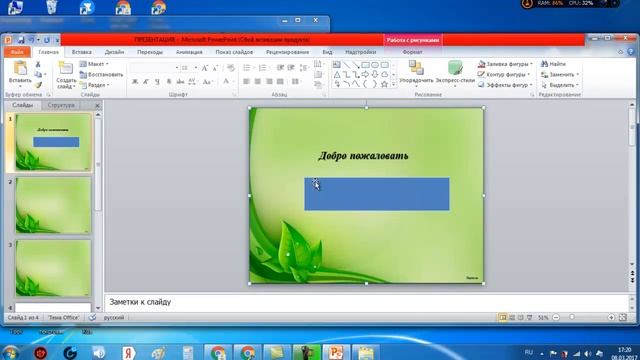Open Yandex browser from the taskbar
This screenshot has height=360, width=640.
[x=128, y=352]
